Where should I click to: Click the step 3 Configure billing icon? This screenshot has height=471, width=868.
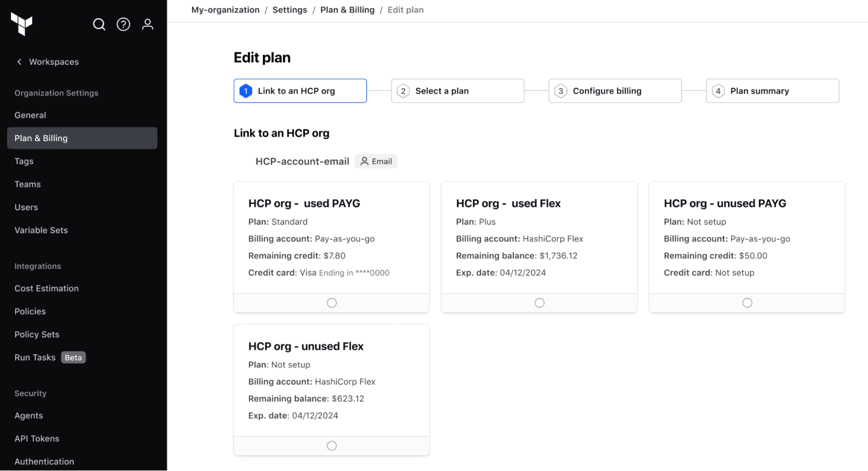pyautogui.click(x=560, y=90)
